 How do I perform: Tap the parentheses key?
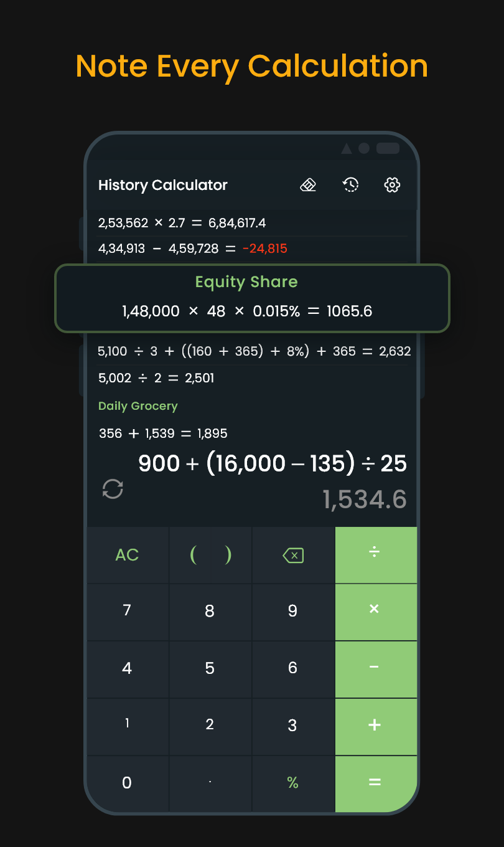pos(210,555)
